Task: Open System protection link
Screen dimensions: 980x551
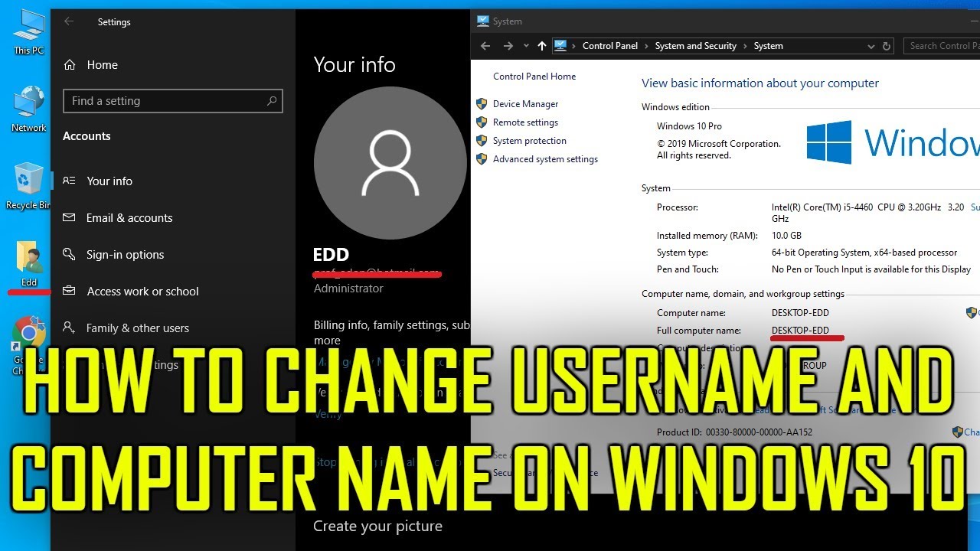Action: (530, 141)
